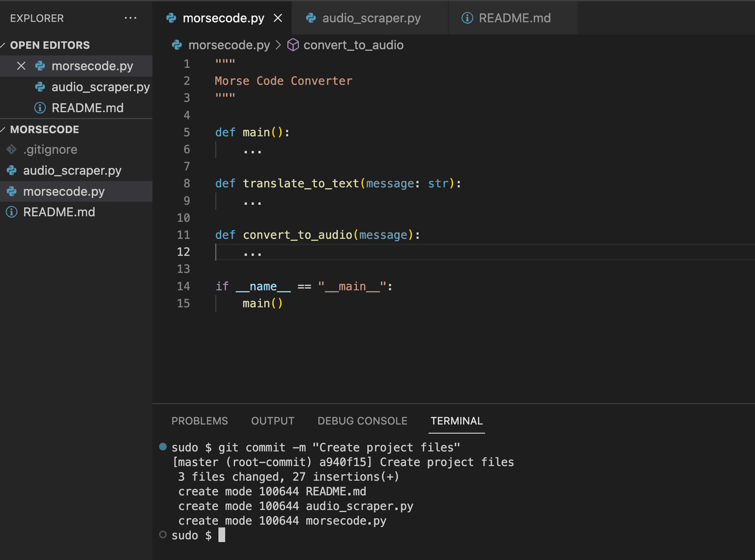
Task: Open the Problems panel tab
Action: point(199,421)
